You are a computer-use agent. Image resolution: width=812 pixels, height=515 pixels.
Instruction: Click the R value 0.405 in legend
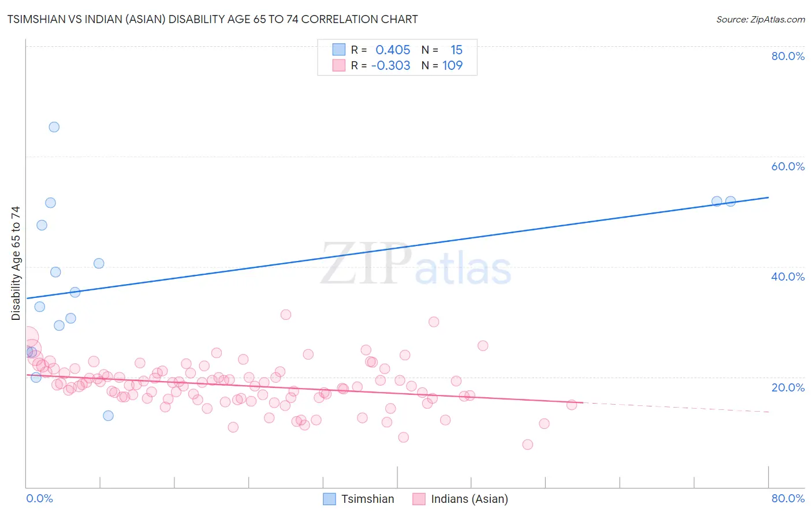point(393,50)
